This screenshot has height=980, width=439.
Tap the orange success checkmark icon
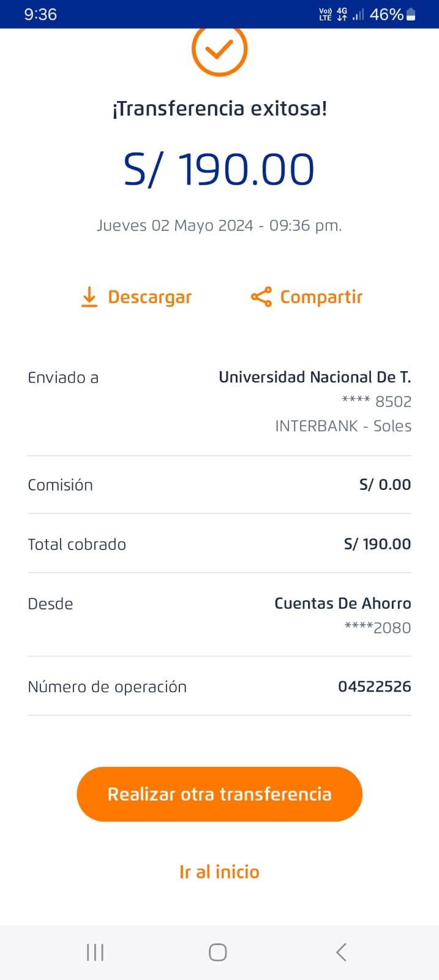pyautogui.click(x=219, y=50)
